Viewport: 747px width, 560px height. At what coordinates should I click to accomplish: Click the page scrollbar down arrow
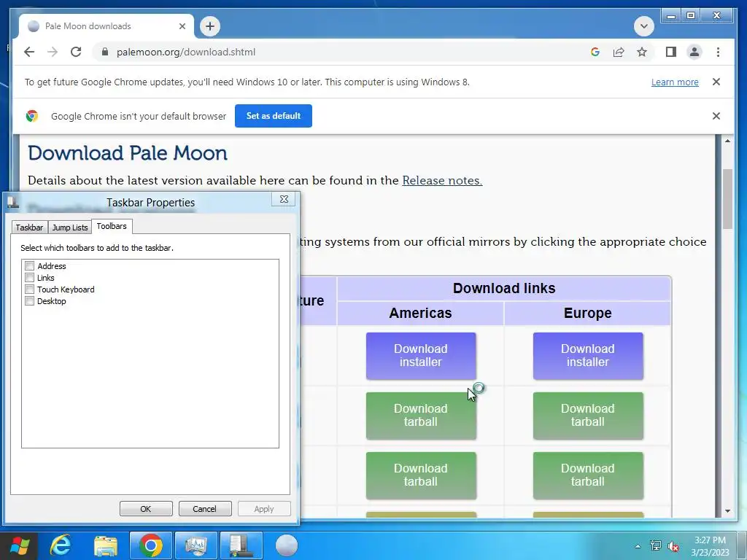(x=727, y=511)
